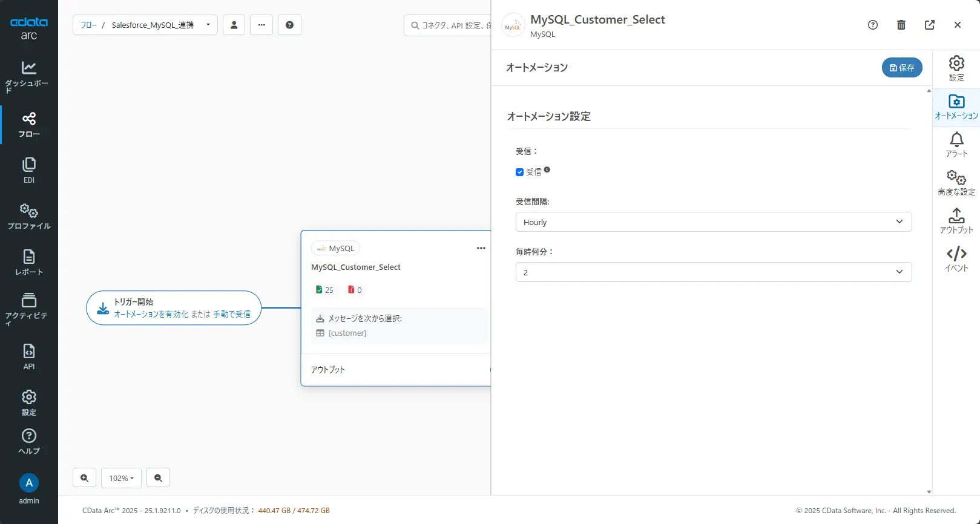Open the 102% zoom level dropdown
This screenshot has width=980, height=524.
[x=121, y=478]
